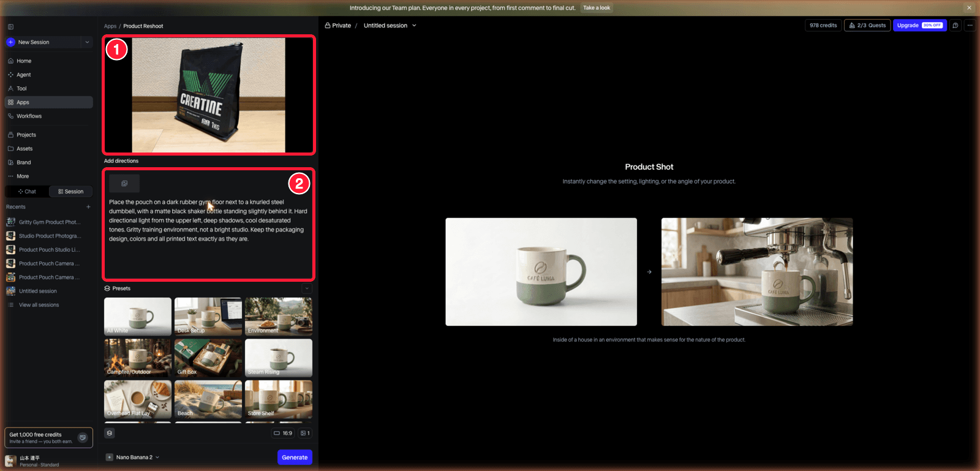
Task: Open Agent in the sidebar
Action: [x=49, y=75]
